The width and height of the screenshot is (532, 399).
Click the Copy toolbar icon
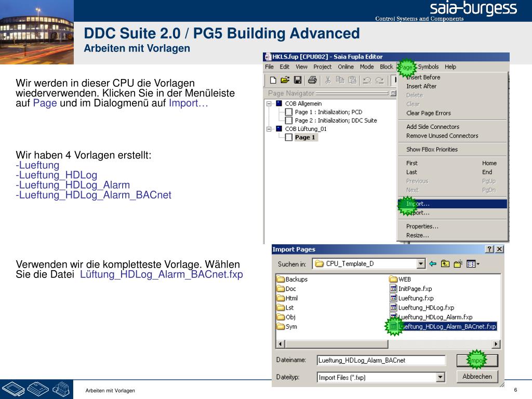click(340, 80)
